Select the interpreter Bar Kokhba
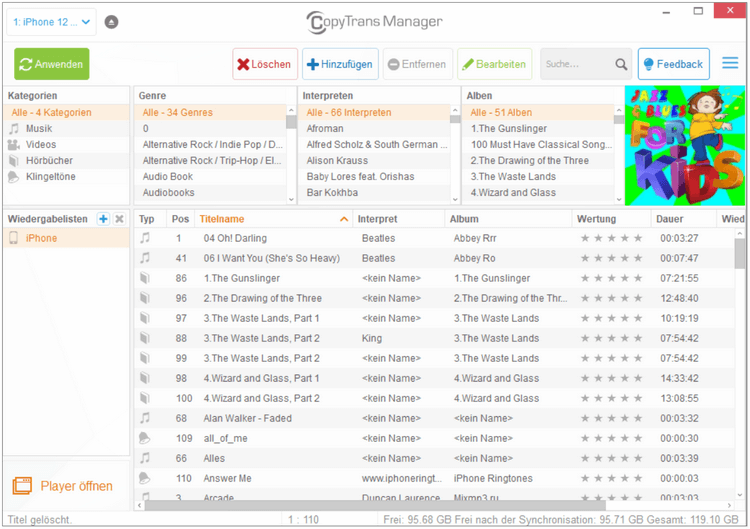The width and height of the screenshot is (750, 529). (375, 192)
